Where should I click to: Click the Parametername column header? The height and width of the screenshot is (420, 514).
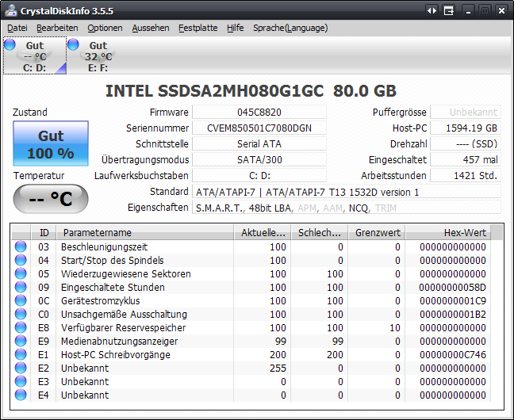(x=145, y=233)
